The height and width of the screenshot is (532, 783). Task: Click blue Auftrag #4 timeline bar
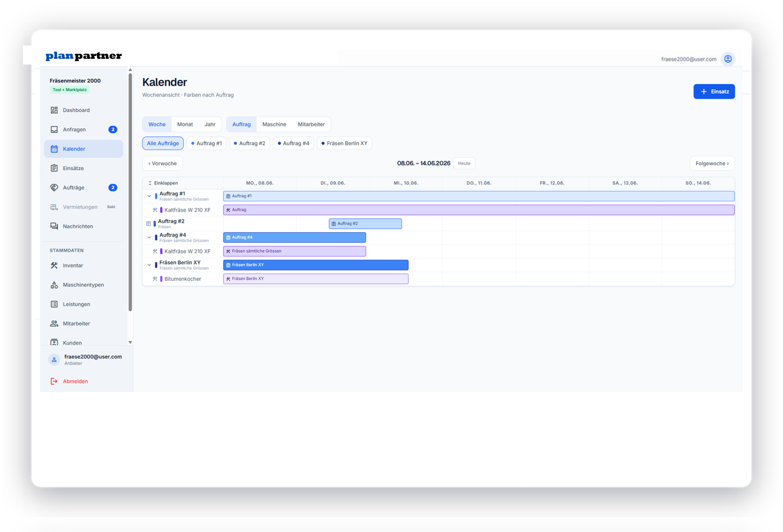pyautogui.click(x=294, y=238)
